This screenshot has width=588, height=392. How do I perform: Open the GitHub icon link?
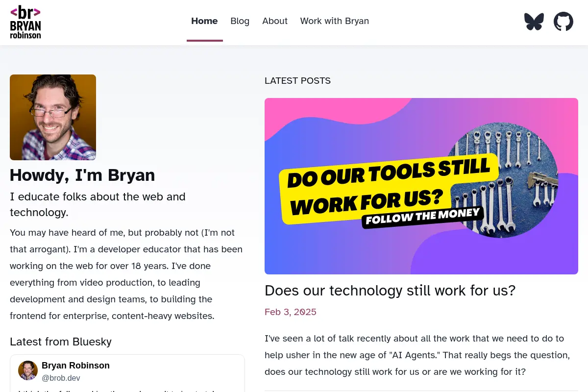[x=563, y=22]
